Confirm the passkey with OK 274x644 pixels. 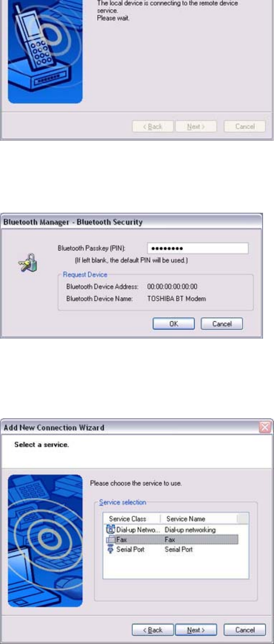point(174,324)
